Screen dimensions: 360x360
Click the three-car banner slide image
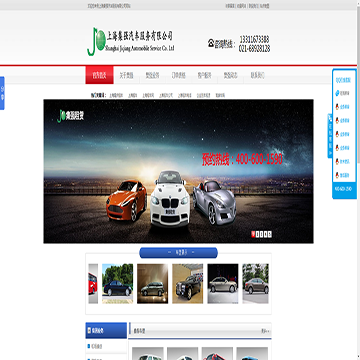[x=178, y=171]
